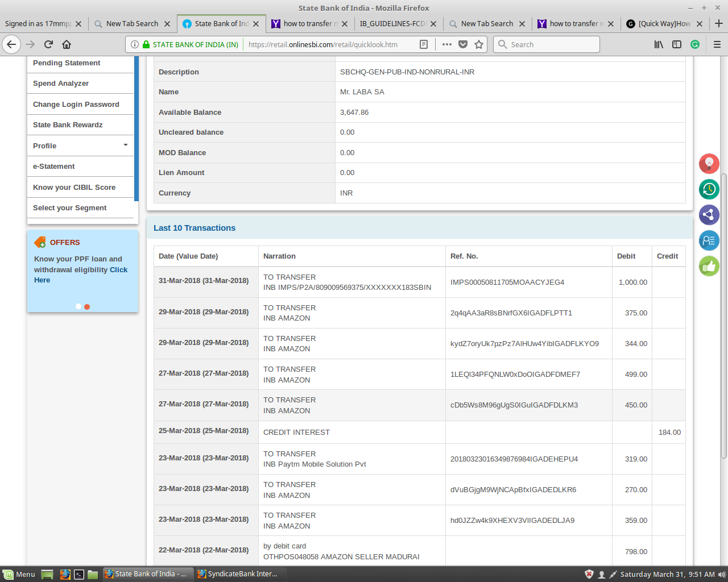
Task: Click the purple share floating icon
Action: point(709,215)
